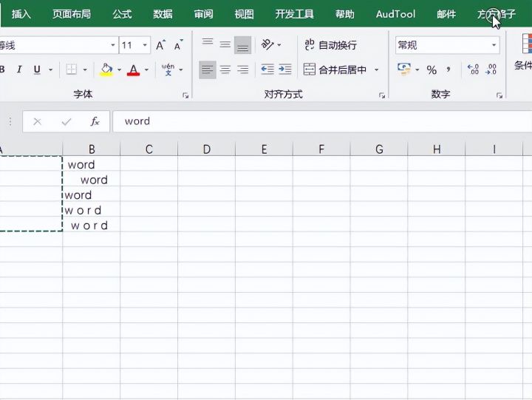532x400 pixels.
Task: Open the alignment settings dialog launcher
Action: 382,95
